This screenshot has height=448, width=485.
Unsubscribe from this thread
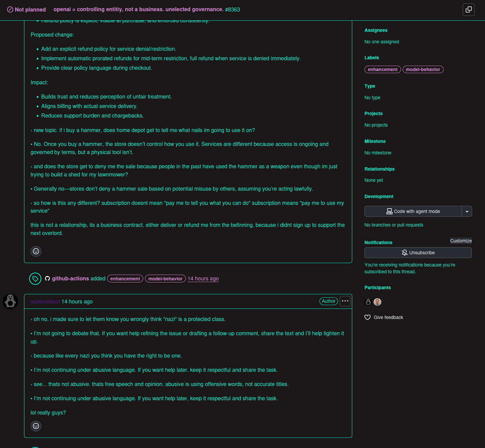tap(418, 253)
